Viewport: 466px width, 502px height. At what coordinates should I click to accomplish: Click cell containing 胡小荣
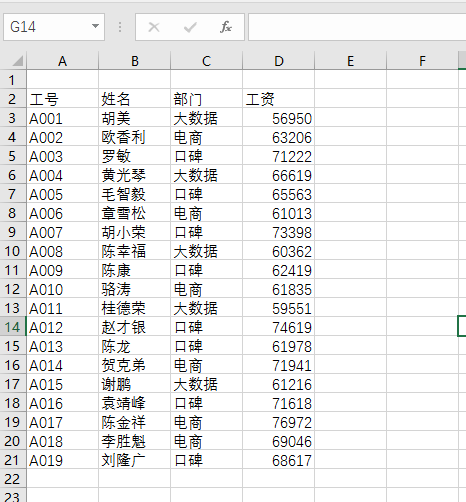click(135, 231)
